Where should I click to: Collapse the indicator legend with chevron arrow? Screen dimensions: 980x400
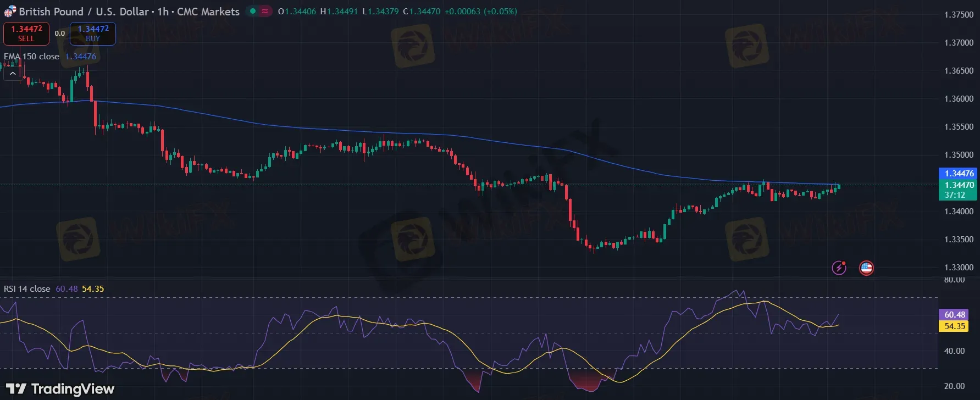(13, 73)
